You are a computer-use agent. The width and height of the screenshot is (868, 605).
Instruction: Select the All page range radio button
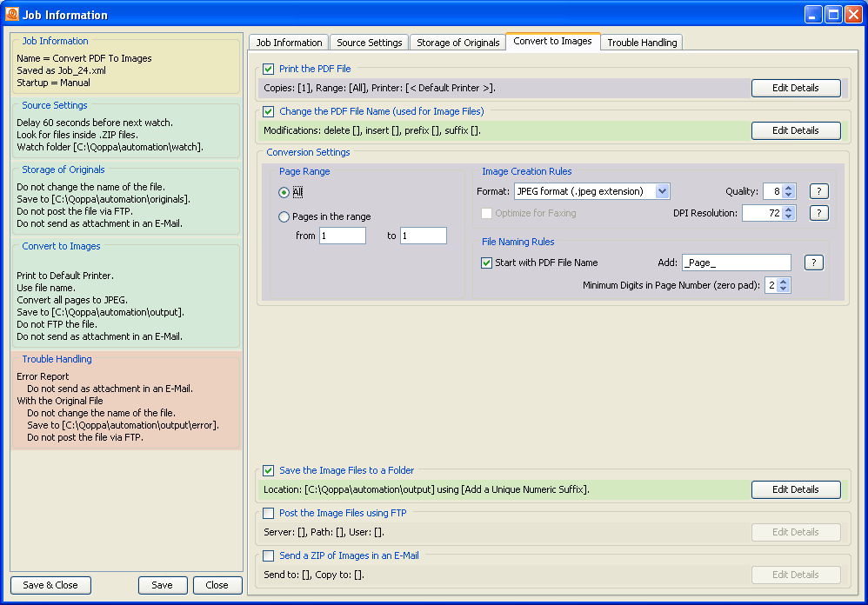(x=284, y=192)
